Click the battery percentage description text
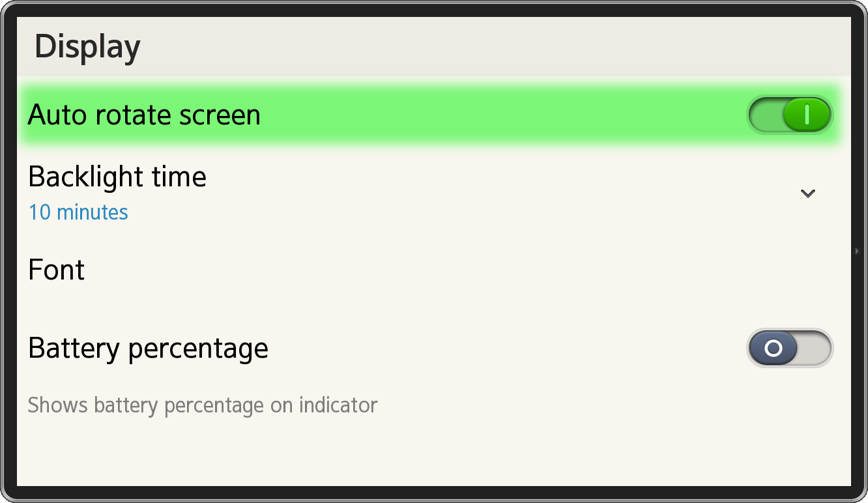 [203, 405]
